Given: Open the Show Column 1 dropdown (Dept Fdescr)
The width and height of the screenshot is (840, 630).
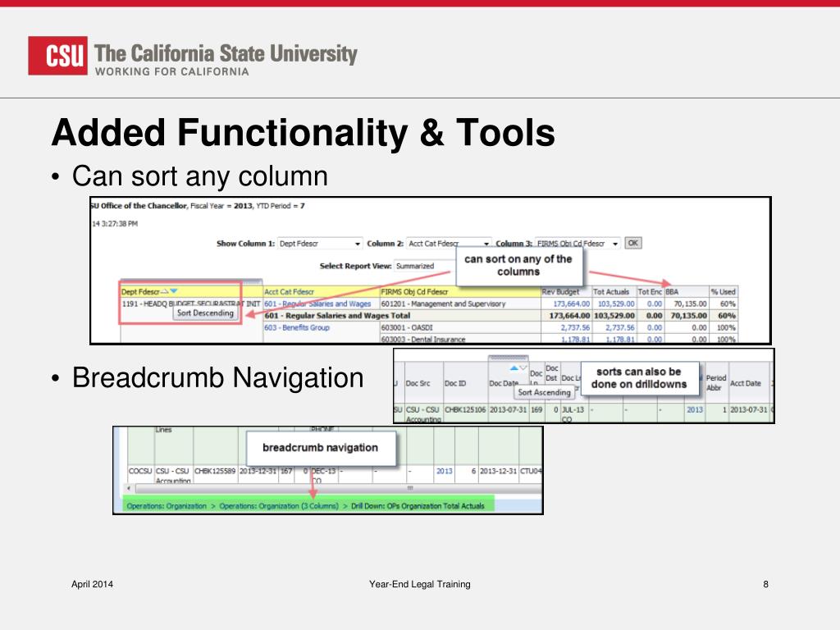Looking at the screenshot, I should point(320,243).
